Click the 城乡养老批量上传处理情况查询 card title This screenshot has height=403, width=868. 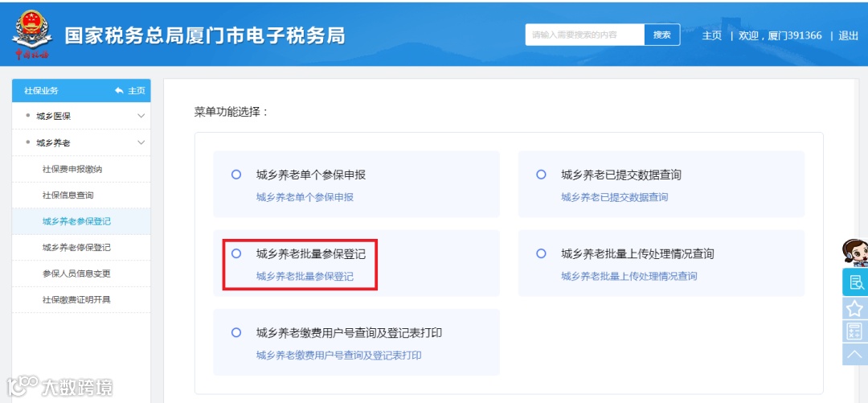point(637,254)
